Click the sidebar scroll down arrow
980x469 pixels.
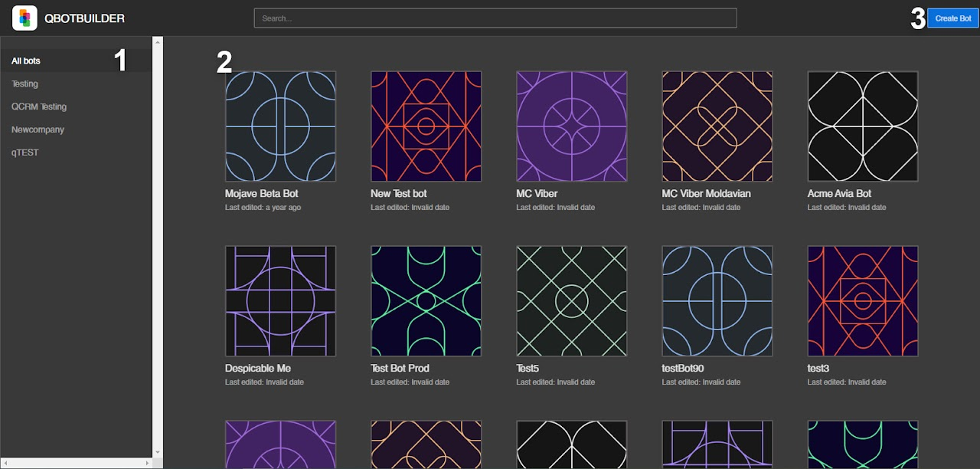point(158,452)
